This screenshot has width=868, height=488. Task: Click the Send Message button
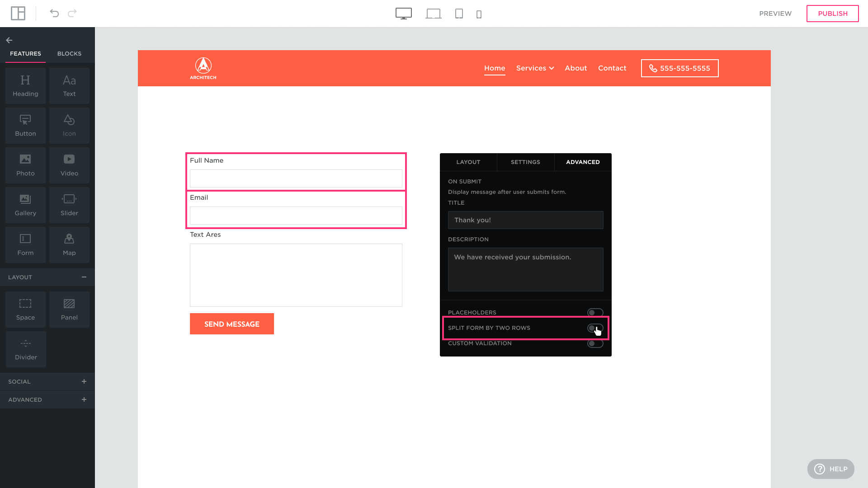(x=231, y=324)
